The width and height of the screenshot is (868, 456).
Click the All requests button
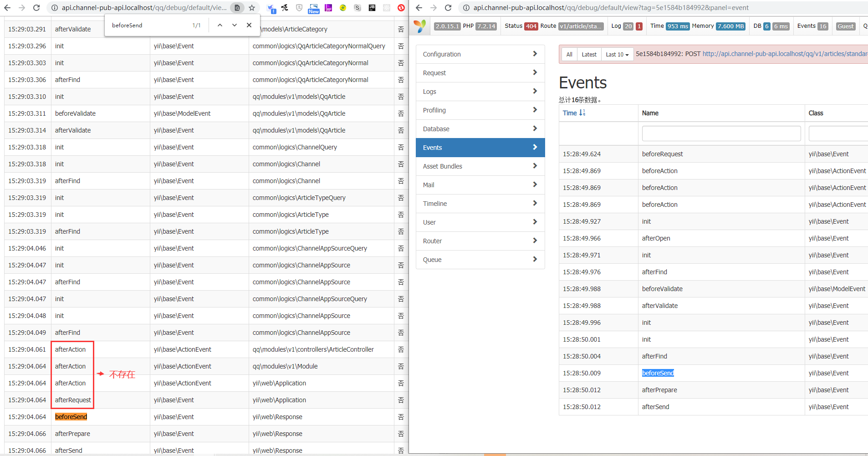pyautogui.click(x=569, y=54)
